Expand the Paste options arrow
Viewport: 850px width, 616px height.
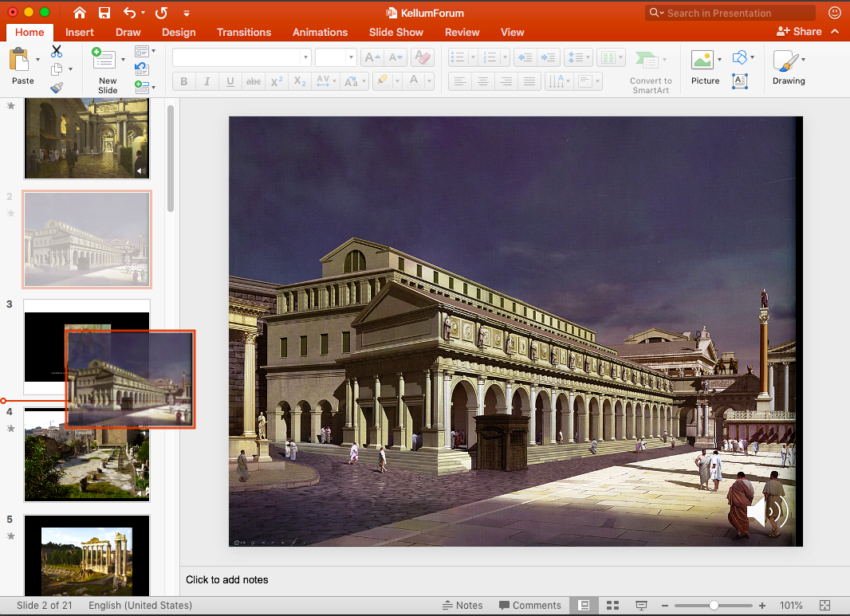37,59
